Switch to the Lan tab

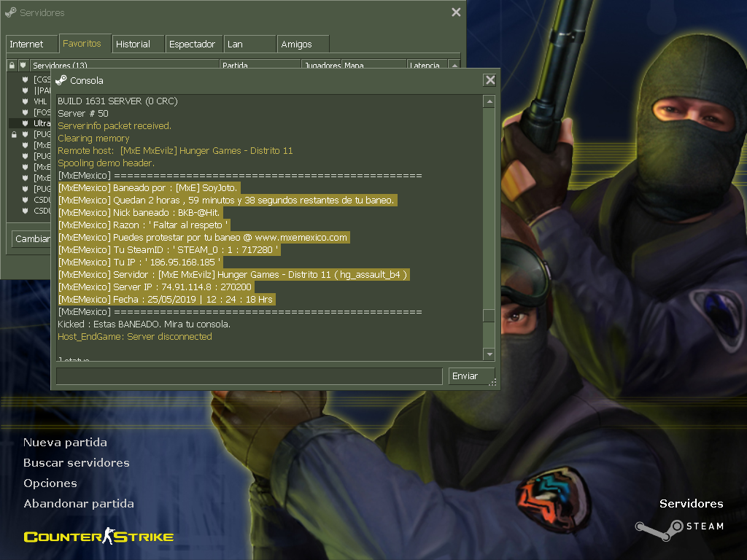249,44
